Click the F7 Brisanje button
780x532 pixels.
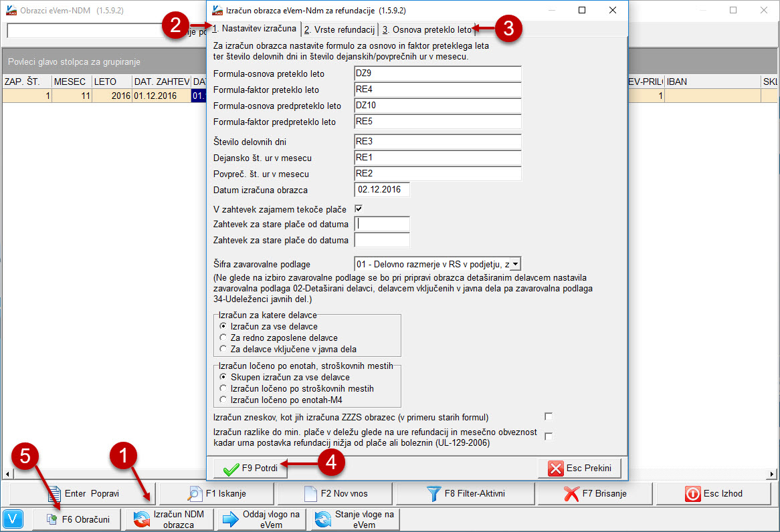tap(595, 494)
